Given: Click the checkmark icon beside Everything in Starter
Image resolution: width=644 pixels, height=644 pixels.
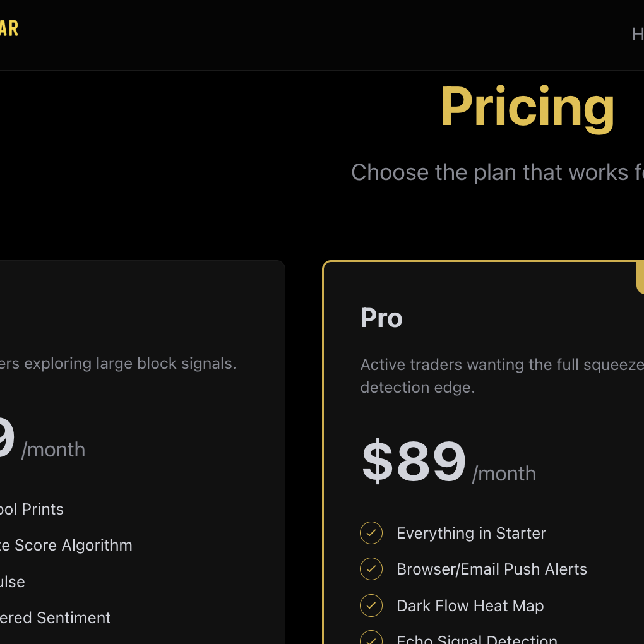Looking at the screenshot, I should (371, 533).
